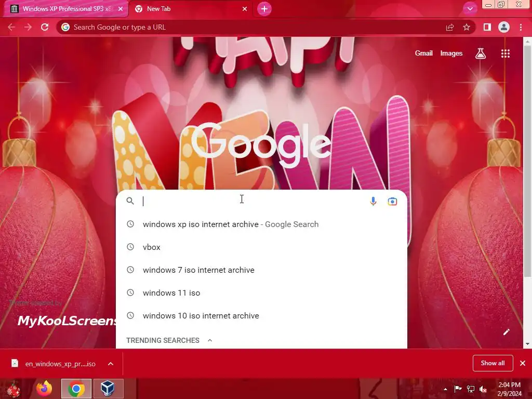Start voice search with the microphone
Viewport: 532px width, 399px height.
click(x=373, y=201)
